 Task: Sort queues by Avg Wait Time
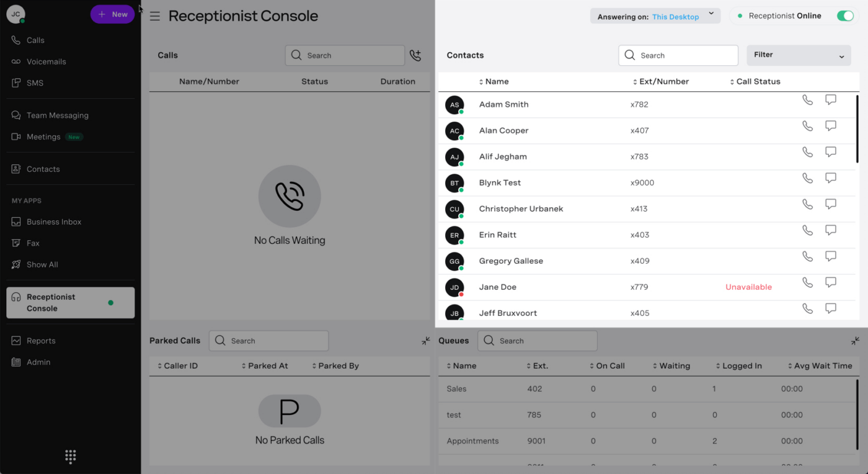(x=820, y=366)
